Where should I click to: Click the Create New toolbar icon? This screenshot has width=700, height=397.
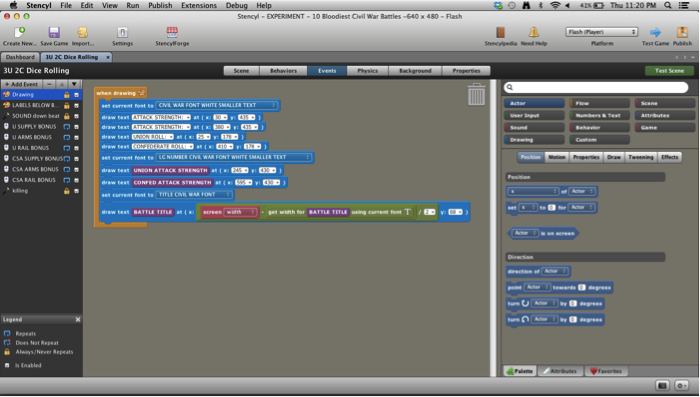pos(19,33)
